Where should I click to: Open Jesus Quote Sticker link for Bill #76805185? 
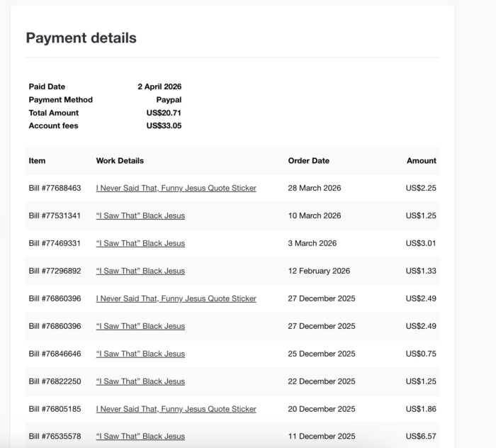pyautogui.click(x=176, y=409)
